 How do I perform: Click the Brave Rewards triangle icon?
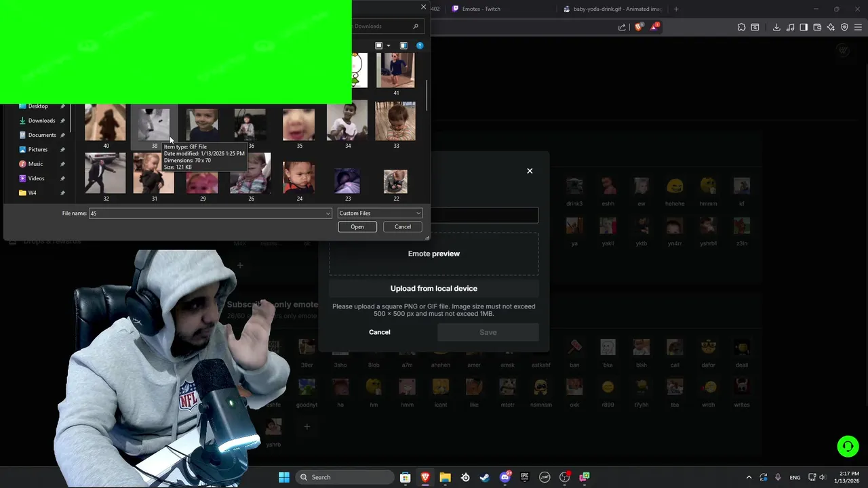pyautogui.click(x=654, y=27)
